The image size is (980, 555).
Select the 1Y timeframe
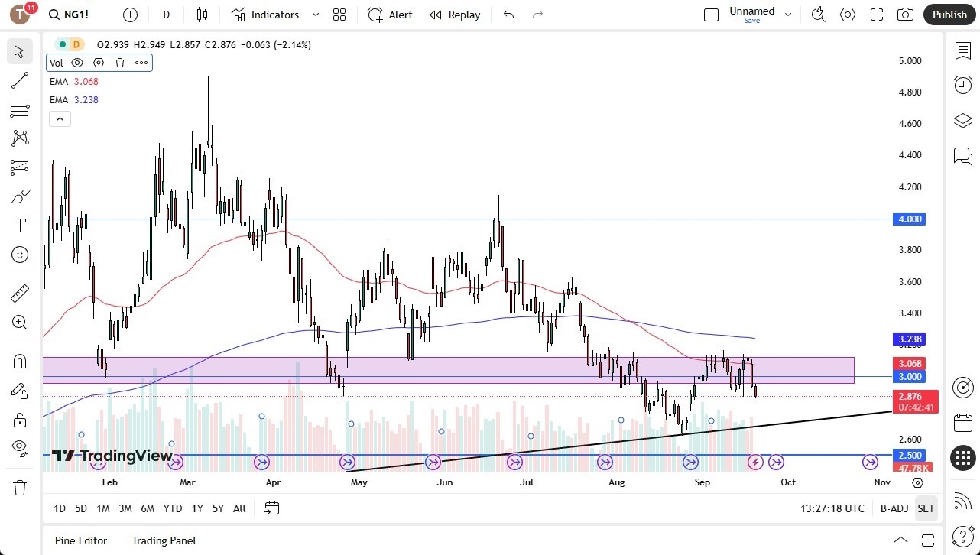pyautogui.click(x=196, y=508)
